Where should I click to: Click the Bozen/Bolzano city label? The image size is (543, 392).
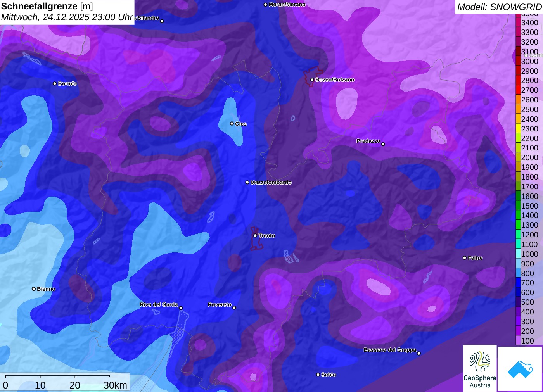point(335,79)
